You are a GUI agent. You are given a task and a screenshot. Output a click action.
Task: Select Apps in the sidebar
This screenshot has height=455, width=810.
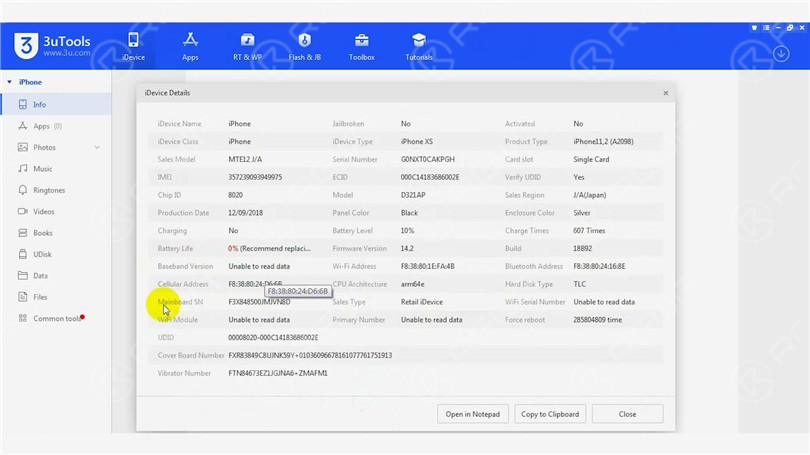pyautogui.click(x=56, y=126)
